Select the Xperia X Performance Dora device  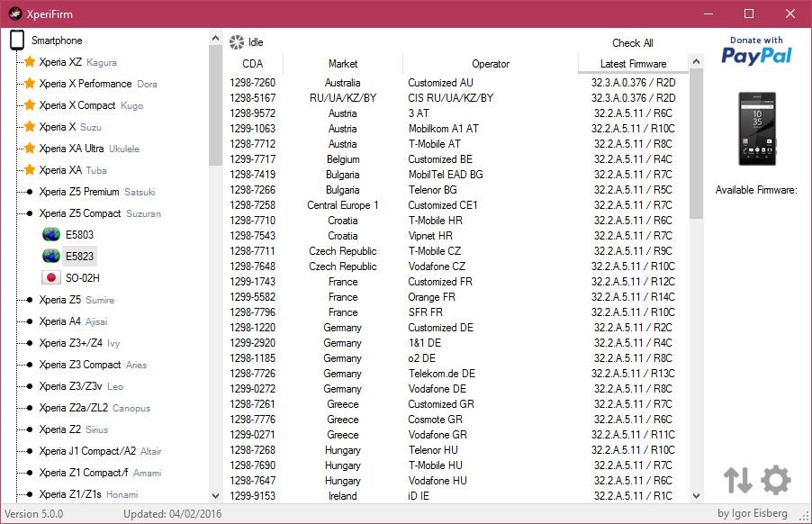click(x=98, y=84)
